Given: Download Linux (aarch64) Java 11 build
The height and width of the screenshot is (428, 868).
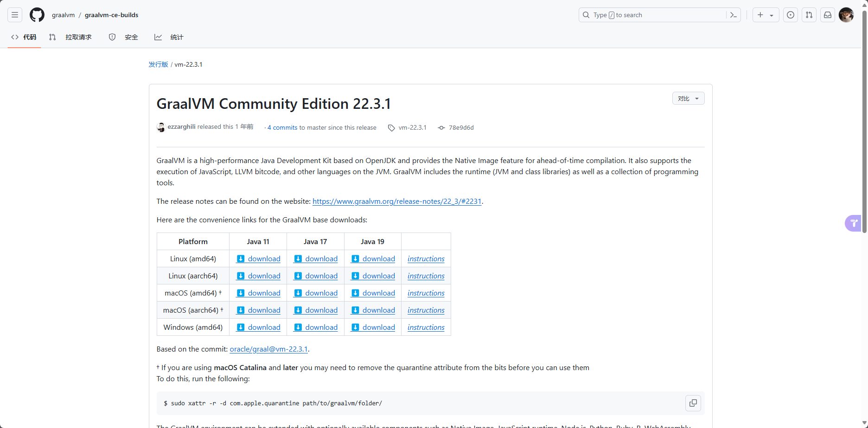Looking at the screenshot, I should pos(258,276).
